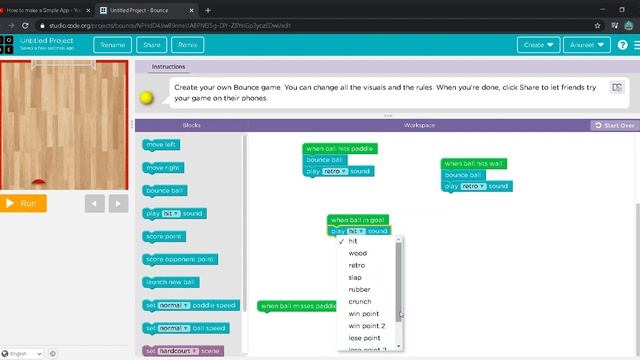The width and height of the screenshot is (640, 360).
Task: Open 'hardcourt' scene dropdown
Action: 178,351
